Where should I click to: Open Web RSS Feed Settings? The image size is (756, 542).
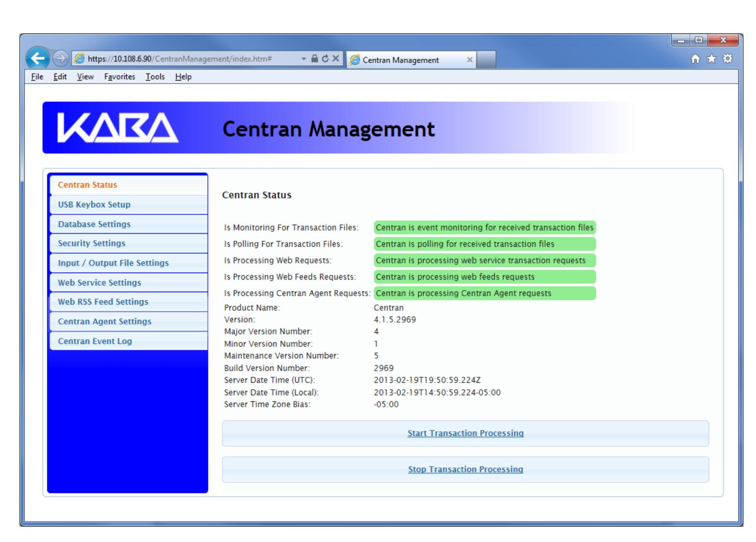click(128, 302)
